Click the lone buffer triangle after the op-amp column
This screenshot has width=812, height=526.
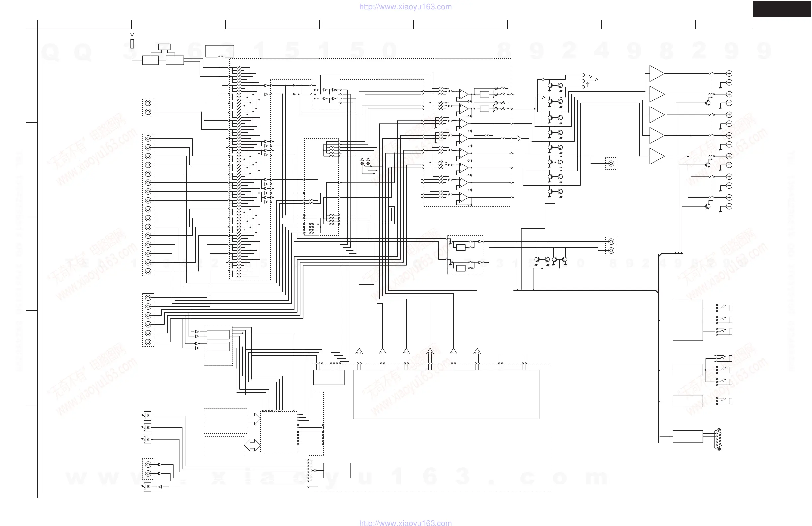[519, 138]
